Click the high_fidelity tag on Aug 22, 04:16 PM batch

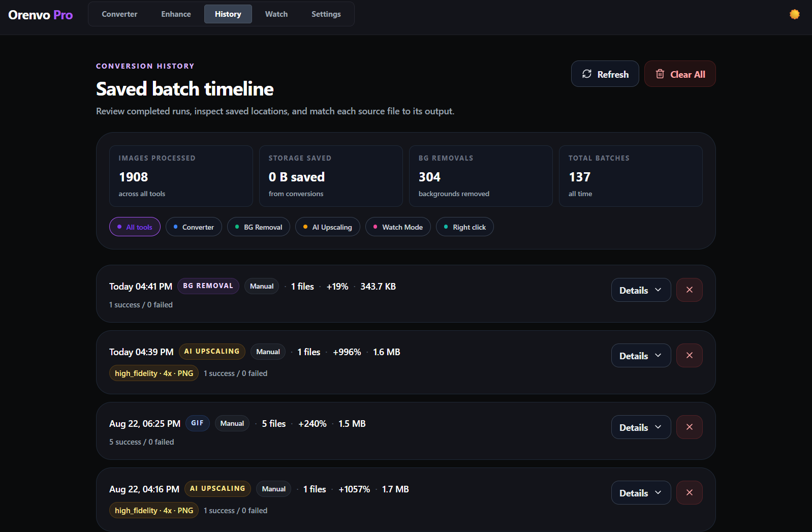pyautogui.click(x=154, y=511)
